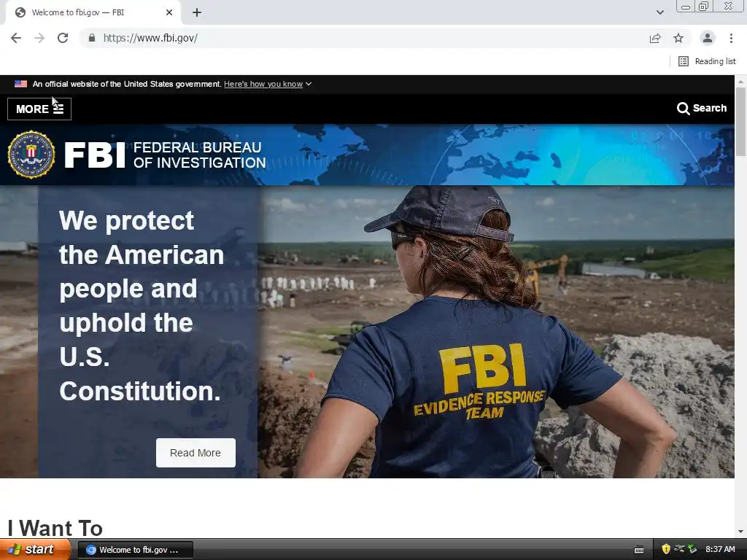Viewport: 747px width, 560px height.
Task: Click the network connection tray icon
Action: [x=679, y=549]
